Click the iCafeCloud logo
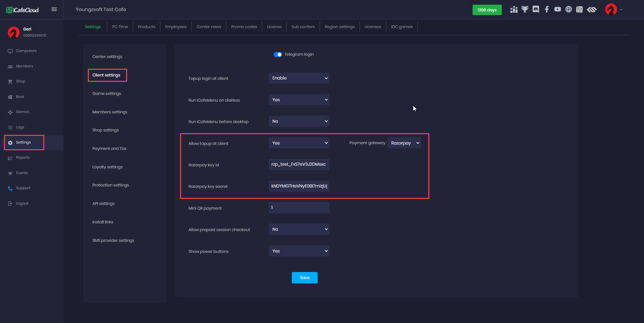 click(x=22, y=10)
